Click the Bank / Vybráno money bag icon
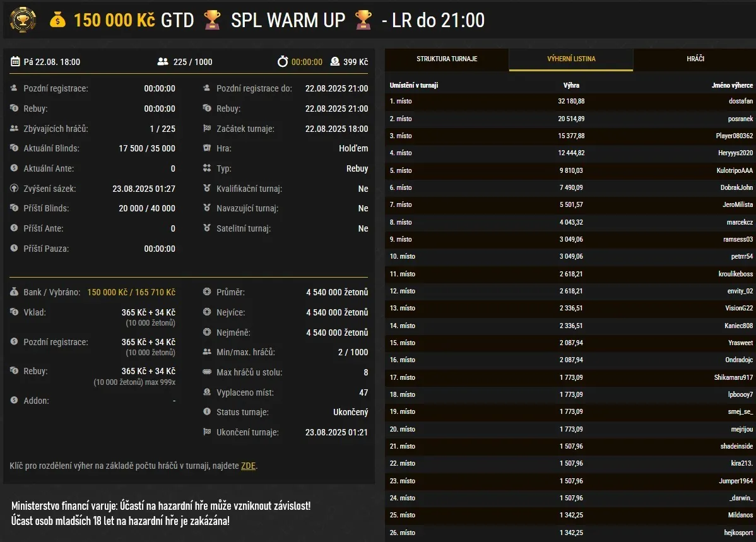756x542 pixels. pos(15,292)
